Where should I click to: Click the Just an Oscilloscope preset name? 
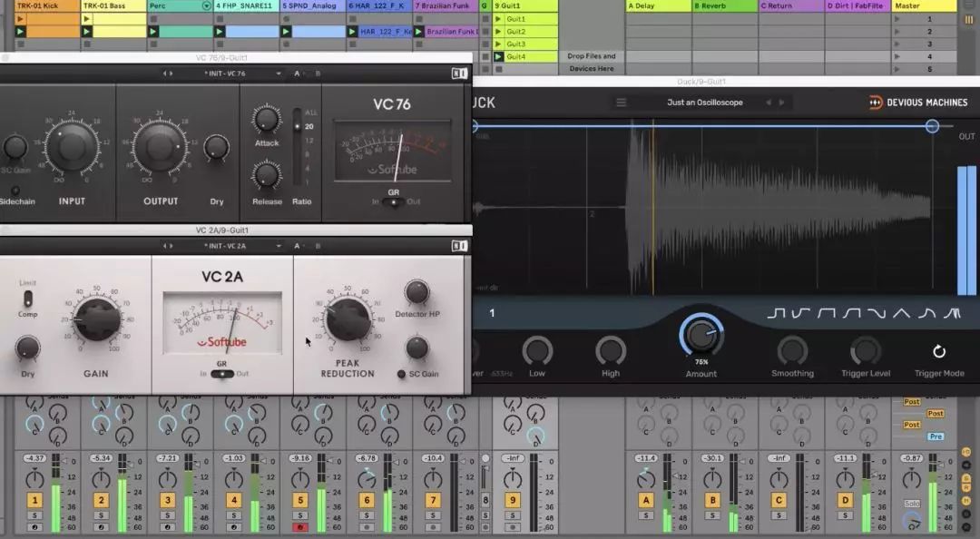(704, 103)
